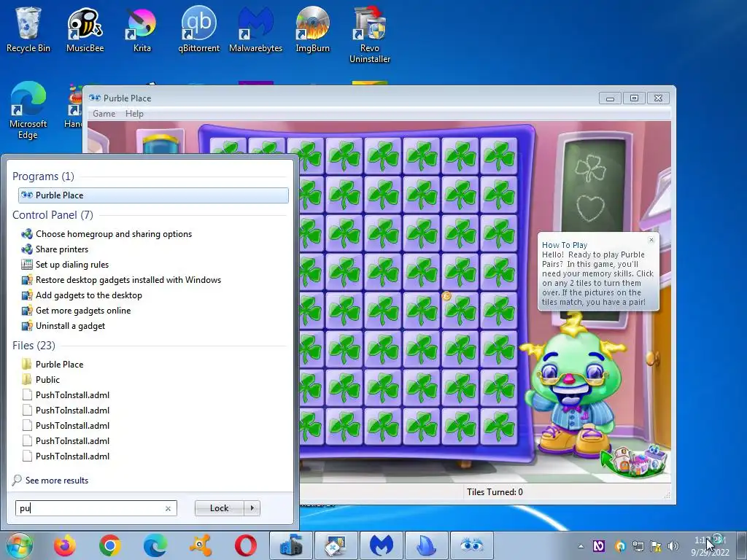The width and height of the screenshot is (747, 560).
Task: Open the Action Center flag icon
Action: pyautogui.click(x=656, y=546)
